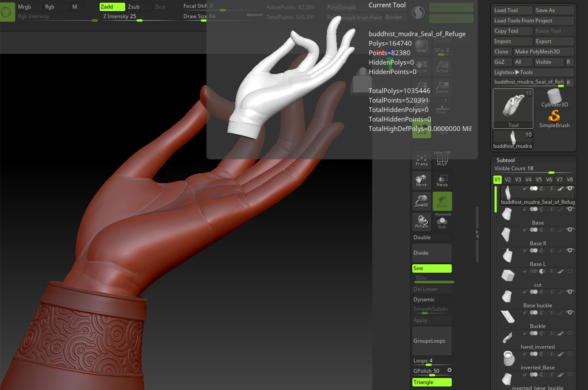This screenshot has height=390, width=588.
Task: Switch to the V6 visibility set
Action: [549, 180]
